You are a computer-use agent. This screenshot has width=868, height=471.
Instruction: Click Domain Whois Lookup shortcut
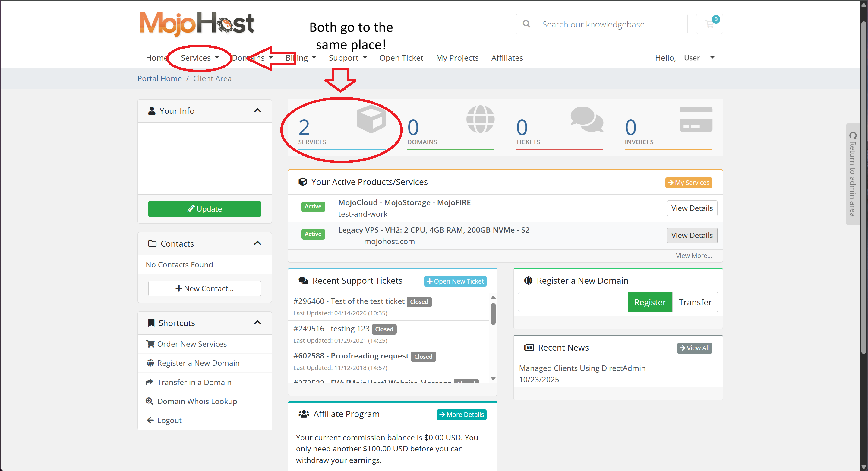[197, 401]
